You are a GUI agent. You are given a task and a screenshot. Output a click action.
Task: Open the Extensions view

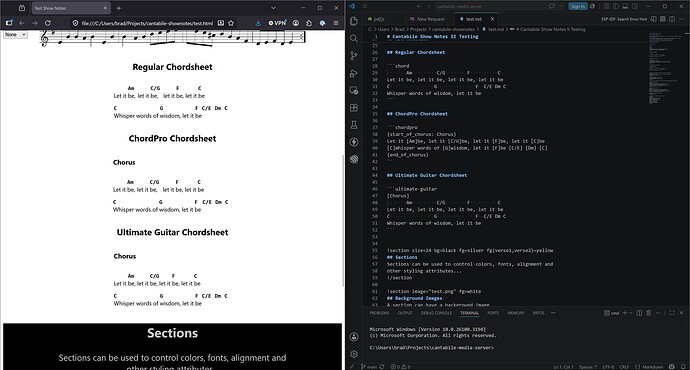pyautogui.click(x=354, y=107)
